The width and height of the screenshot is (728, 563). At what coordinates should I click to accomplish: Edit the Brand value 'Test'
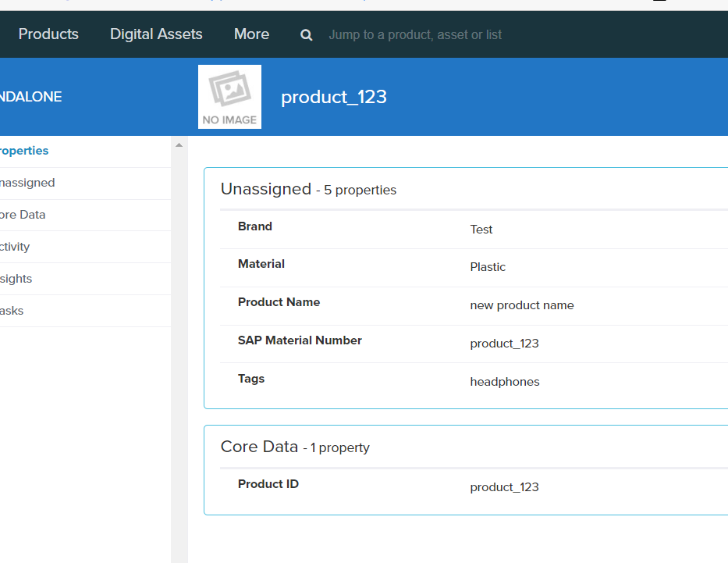point(481,230)
